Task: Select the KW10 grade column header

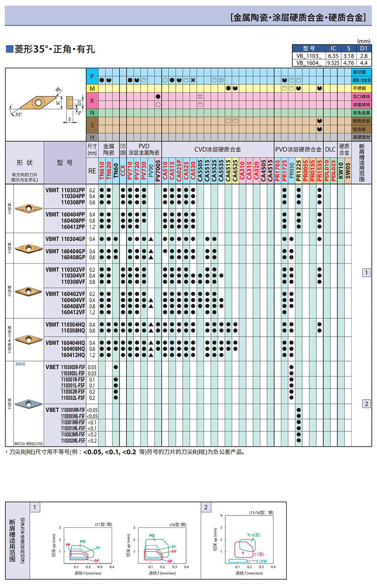Action: tap(341, 169)
